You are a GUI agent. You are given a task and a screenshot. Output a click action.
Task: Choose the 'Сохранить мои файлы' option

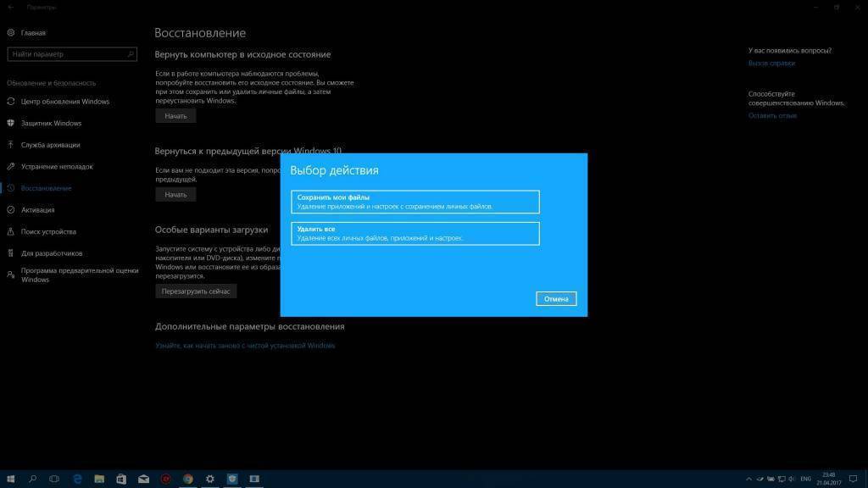pyautogui.click(x=415, y=202)
